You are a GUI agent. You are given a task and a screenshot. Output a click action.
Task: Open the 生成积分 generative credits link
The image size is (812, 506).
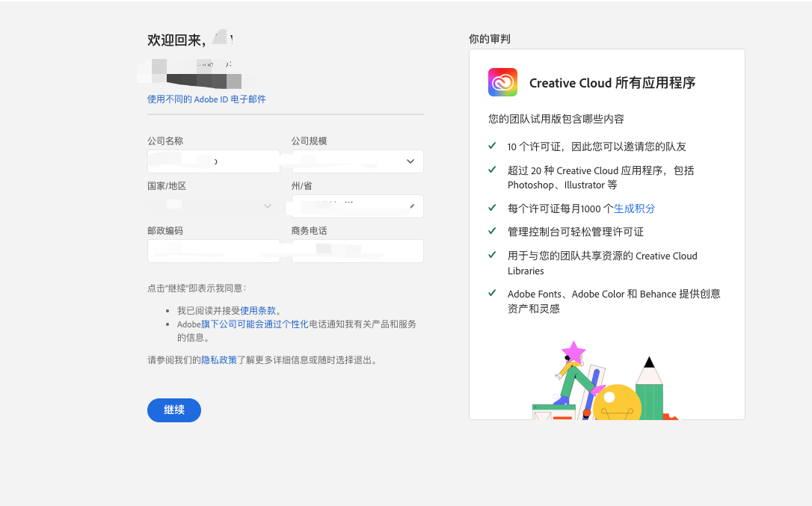point(634,209)
